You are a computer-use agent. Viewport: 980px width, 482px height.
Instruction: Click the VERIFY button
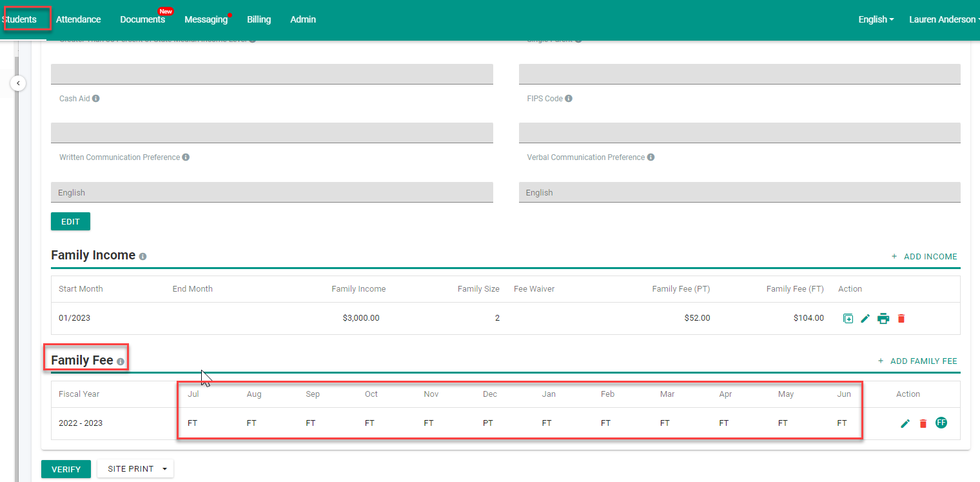click(66, 468)
